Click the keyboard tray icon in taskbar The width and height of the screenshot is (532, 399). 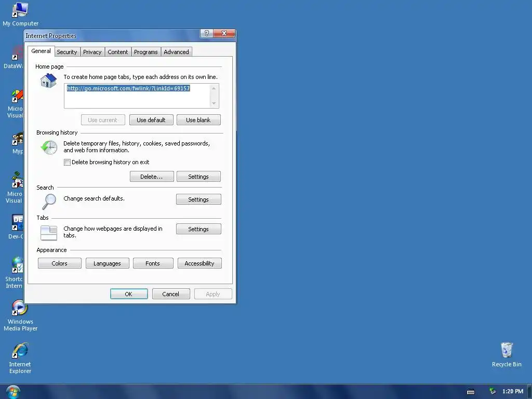[x=471, y=392]
